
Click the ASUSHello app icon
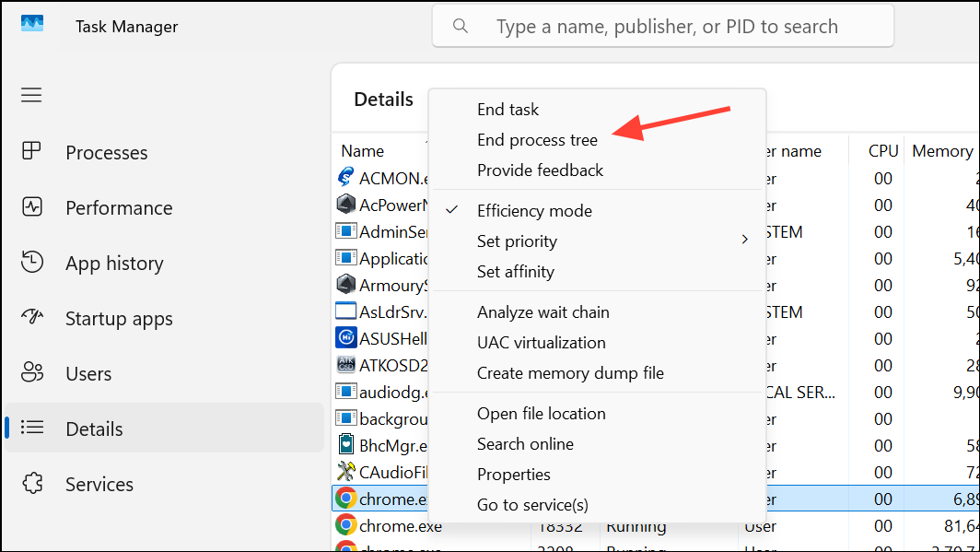pyautogui.click(x=345, y=338)
